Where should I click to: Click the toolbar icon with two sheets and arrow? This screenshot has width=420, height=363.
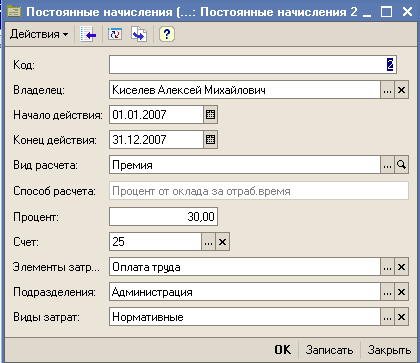pos(139,34)
